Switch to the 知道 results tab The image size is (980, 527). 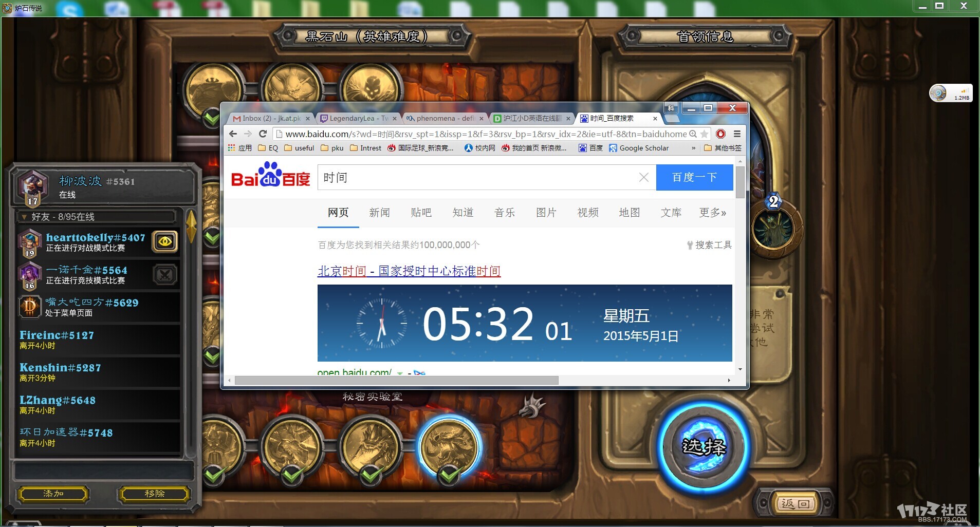pyautogui.click(x=463, y=213)
